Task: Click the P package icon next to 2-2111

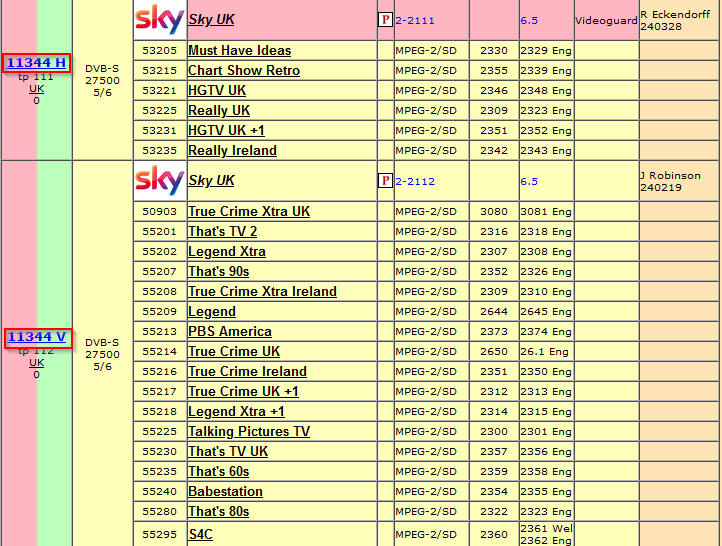Action: [385, 20]
